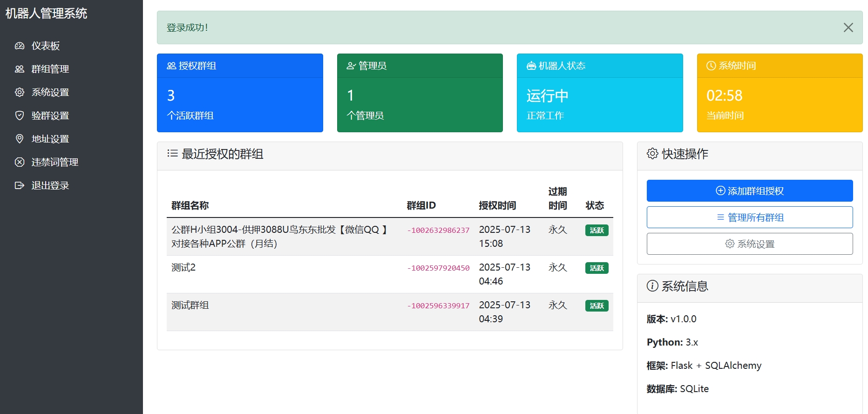Select group ID -1002632986237
Image resolution: width=868 pixels, height=414 pixels.
(x=438, y=231)
